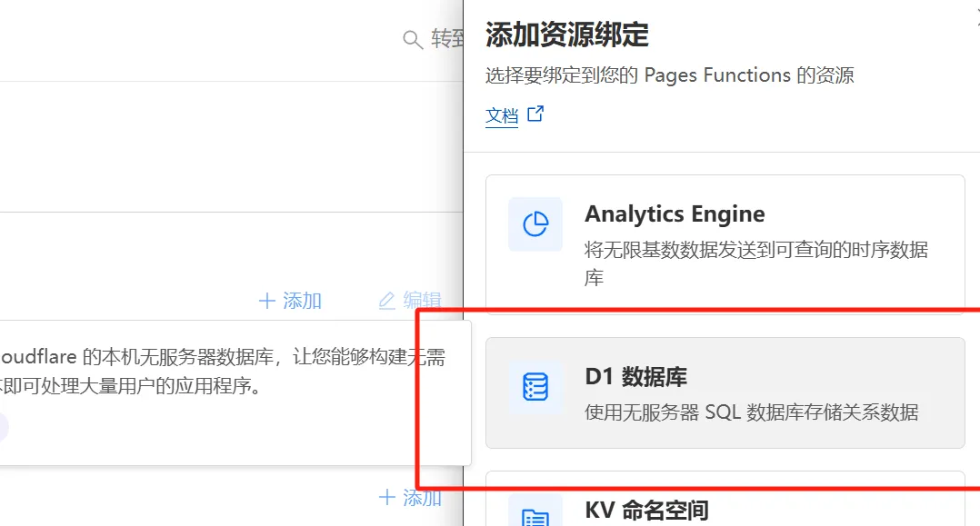The image size is (980, 526).
Task: Open the 文档 documentation link
Action: (502, 115)
